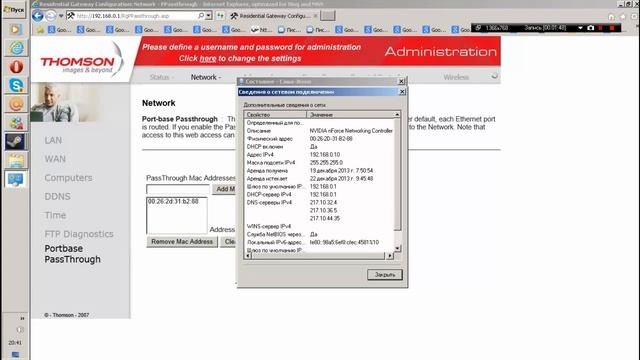This screenshot has width=640, height=360.
Task: Select the 217.10.32.4 DNS server value
Action: point(323,202)
